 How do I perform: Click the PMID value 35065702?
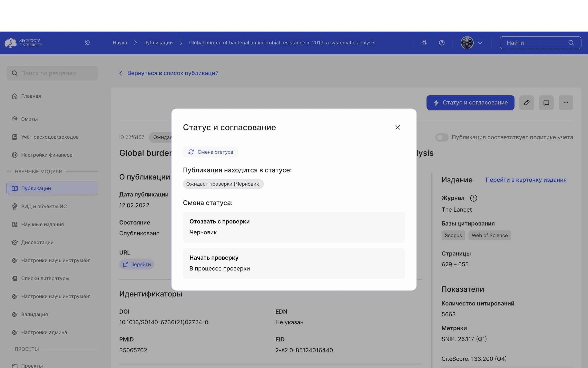(133, 350)
